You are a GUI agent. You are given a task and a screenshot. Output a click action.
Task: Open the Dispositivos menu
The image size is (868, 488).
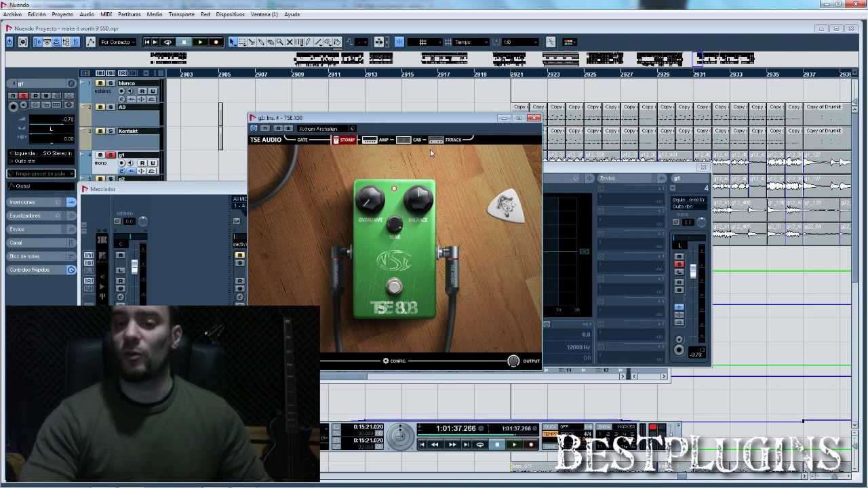click(231, 14)
